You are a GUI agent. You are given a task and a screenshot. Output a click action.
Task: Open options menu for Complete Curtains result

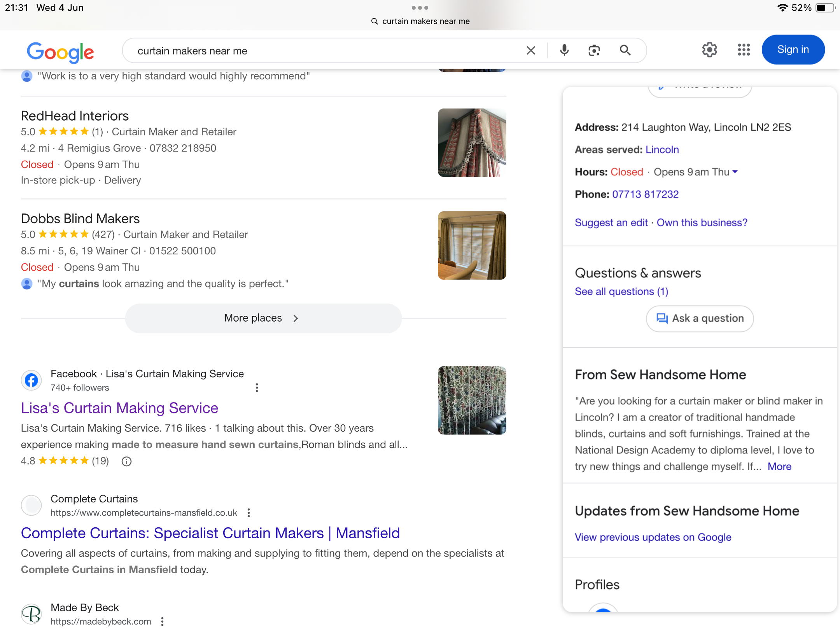click(249, 513)
